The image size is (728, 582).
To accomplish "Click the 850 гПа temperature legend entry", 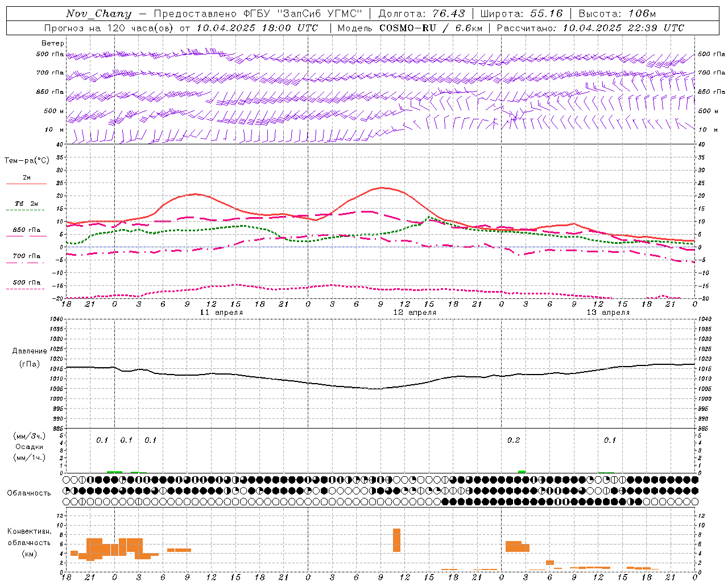I will tap(27, 230).
